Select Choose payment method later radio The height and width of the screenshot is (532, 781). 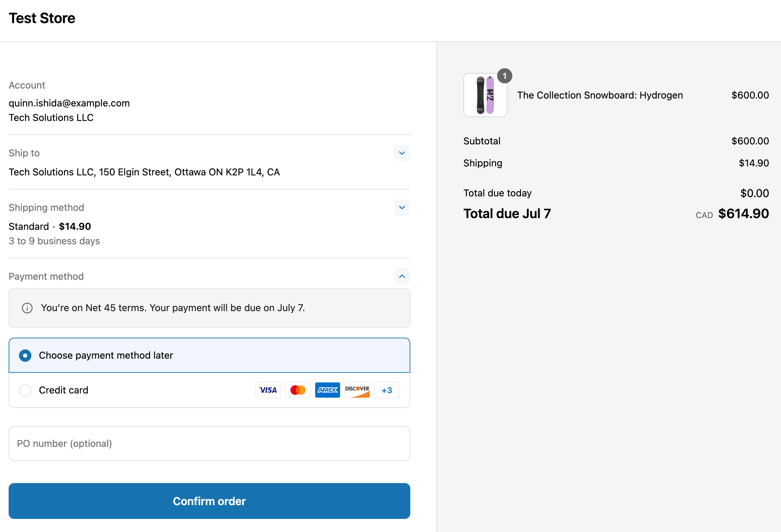pyautogui.click(x=25, y=355)
